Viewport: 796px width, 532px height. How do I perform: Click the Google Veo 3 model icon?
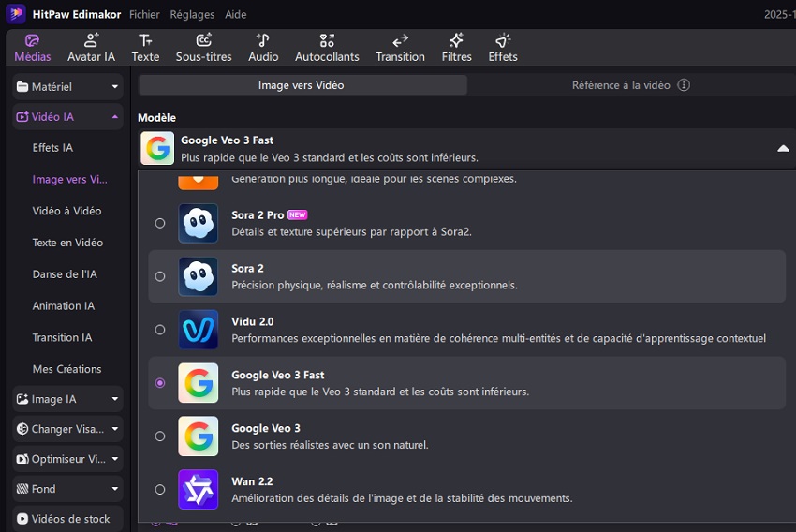[198, 436]
